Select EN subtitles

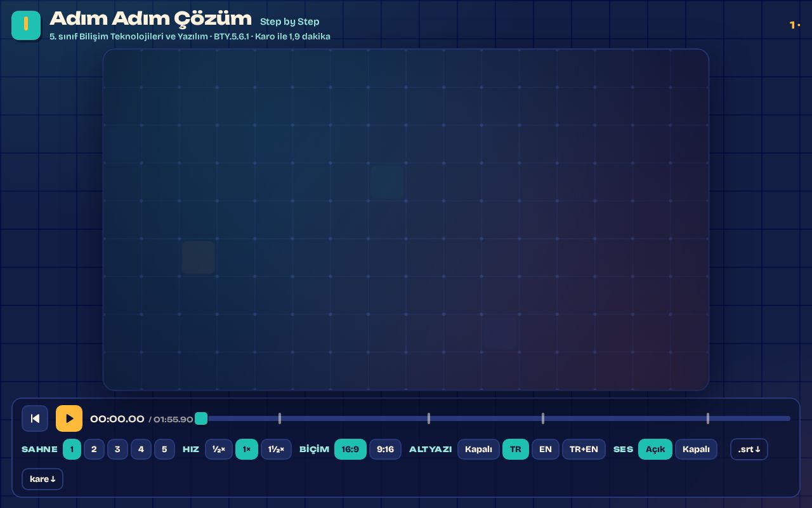(546, 449)
